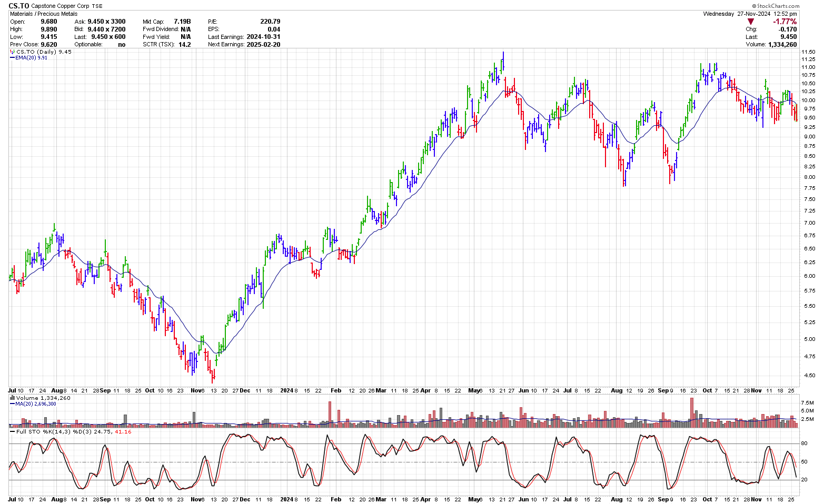Click the CS.TO (Daily) 9.45 legend
The width and height of the screenshot is (824, 504).
41,52
